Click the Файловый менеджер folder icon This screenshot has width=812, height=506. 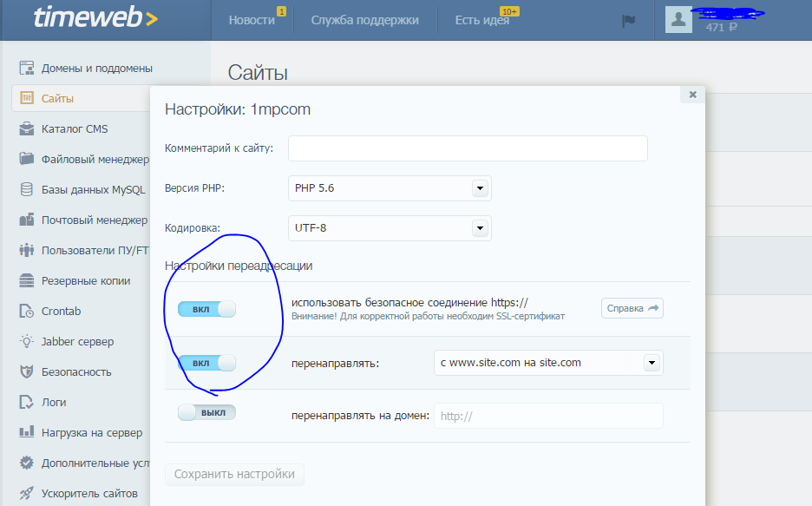point(26,159)
